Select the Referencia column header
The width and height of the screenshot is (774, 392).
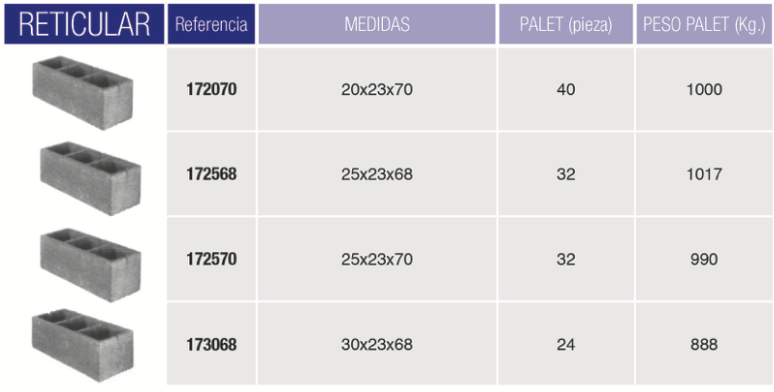(211, 24)
